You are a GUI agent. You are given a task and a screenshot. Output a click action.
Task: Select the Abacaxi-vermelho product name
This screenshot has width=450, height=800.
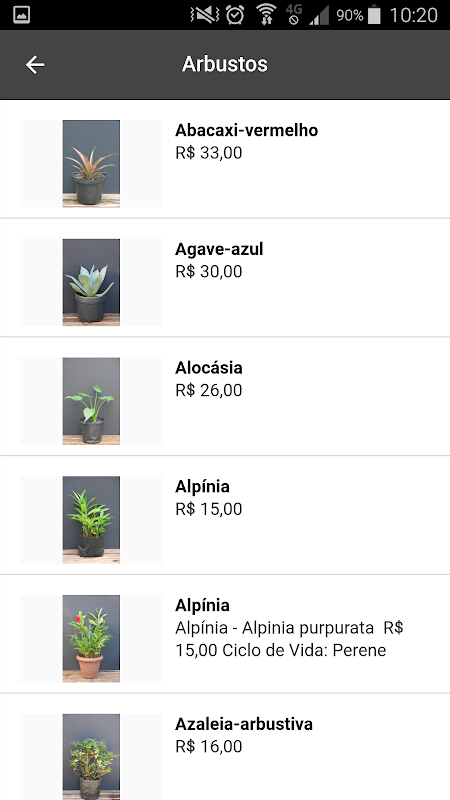pyautogui.click(x=246, y=130)
